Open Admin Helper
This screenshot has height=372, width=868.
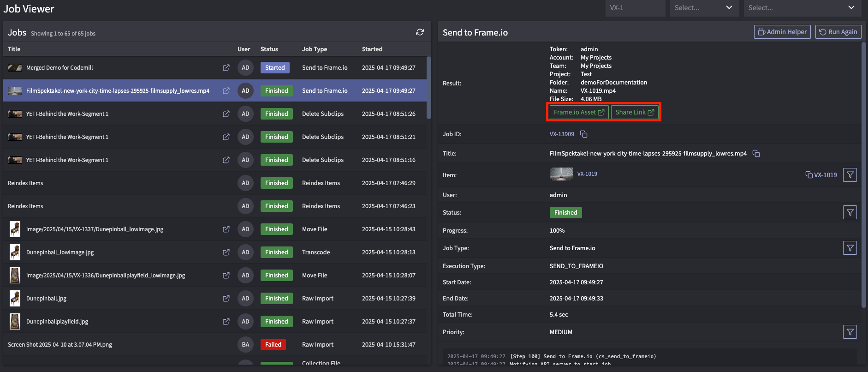point(782,32)
